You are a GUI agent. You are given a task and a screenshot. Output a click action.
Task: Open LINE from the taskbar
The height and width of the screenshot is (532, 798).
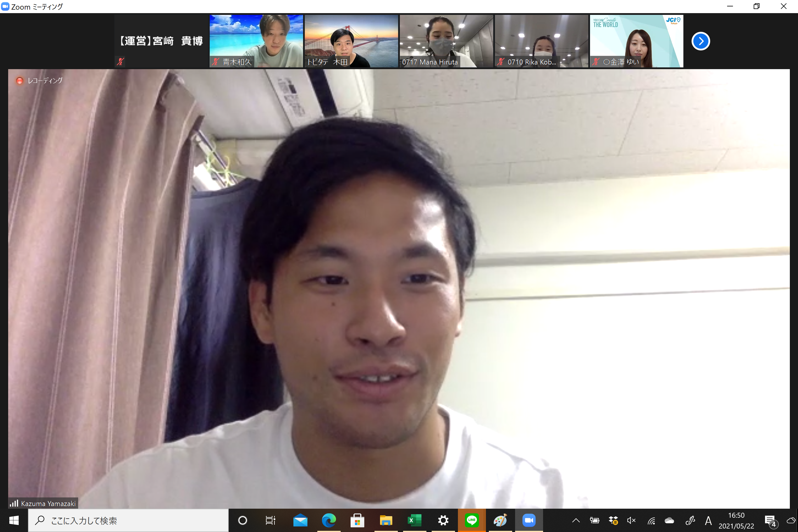coord(471,520)
